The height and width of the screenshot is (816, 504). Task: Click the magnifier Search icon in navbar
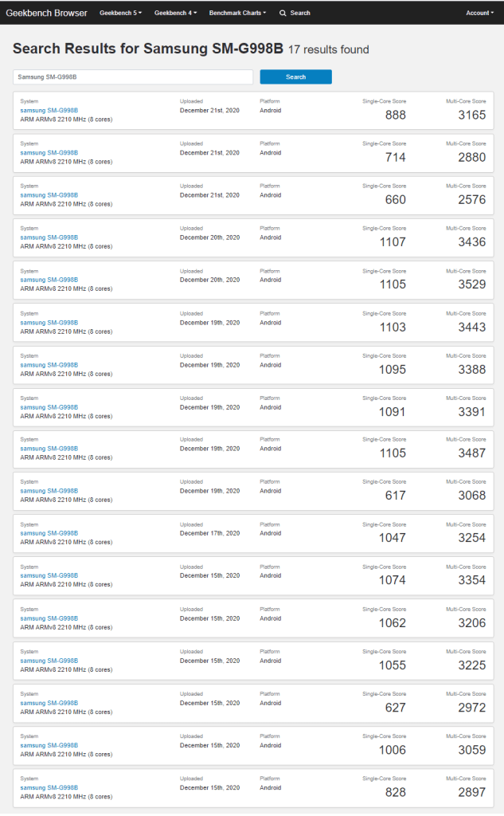tap(283, 14)
